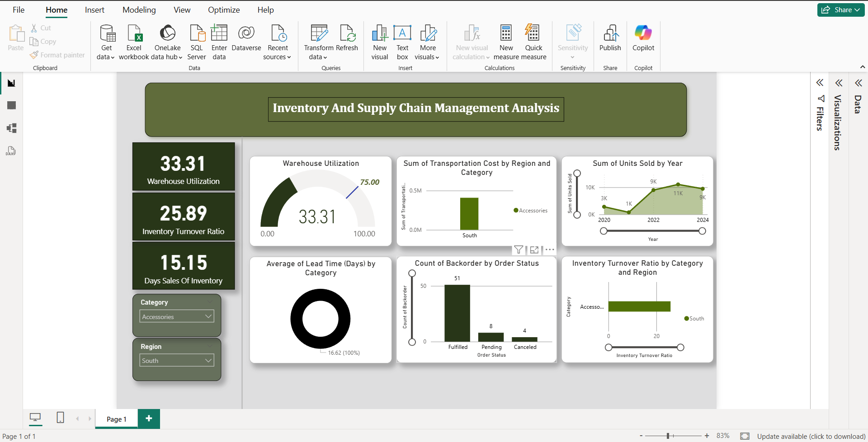Viewport: 868px width, 442px height.
Task: Adjust the zoom level slider
Action: 668,436
